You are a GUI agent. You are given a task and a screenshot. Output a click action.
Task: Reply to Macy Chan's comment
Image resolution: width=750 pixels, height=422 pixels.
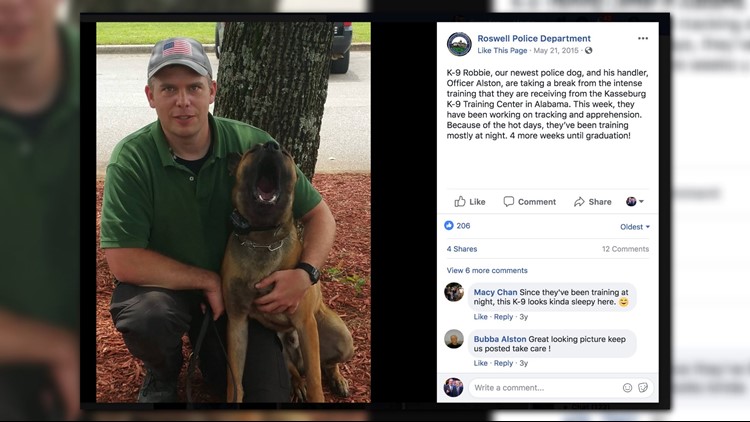point(503,317)
